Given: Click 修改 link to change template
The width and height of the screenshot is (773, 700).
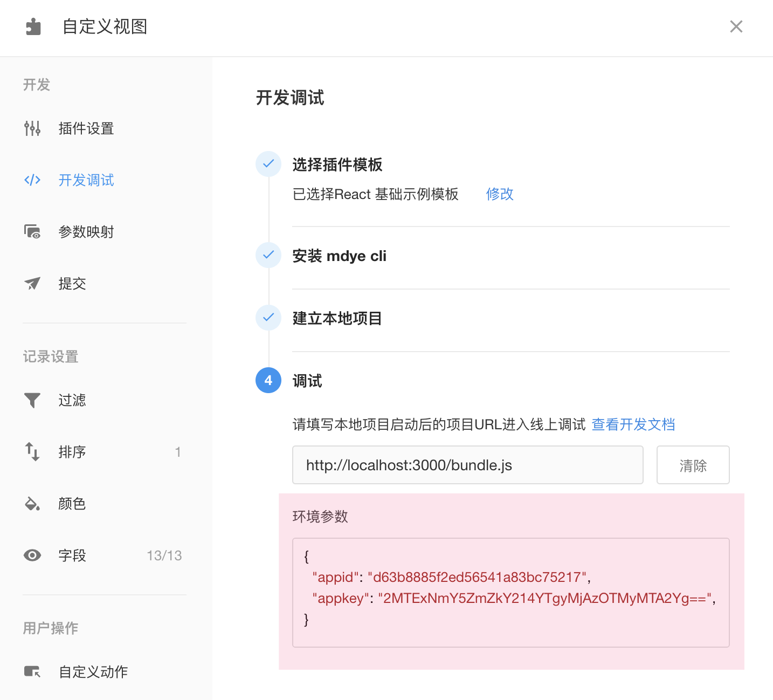Looking at the screenshot, I should pyautogui.click(x=500, y=194).
